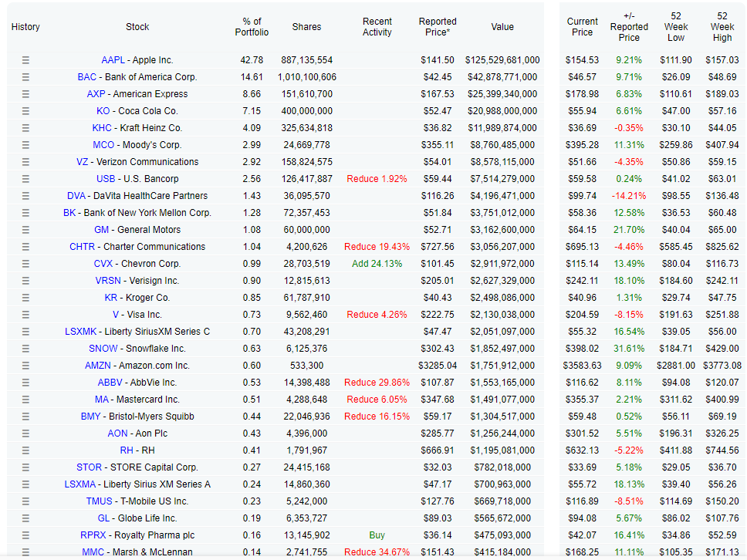Open the LSXMK ticker link

80,332
